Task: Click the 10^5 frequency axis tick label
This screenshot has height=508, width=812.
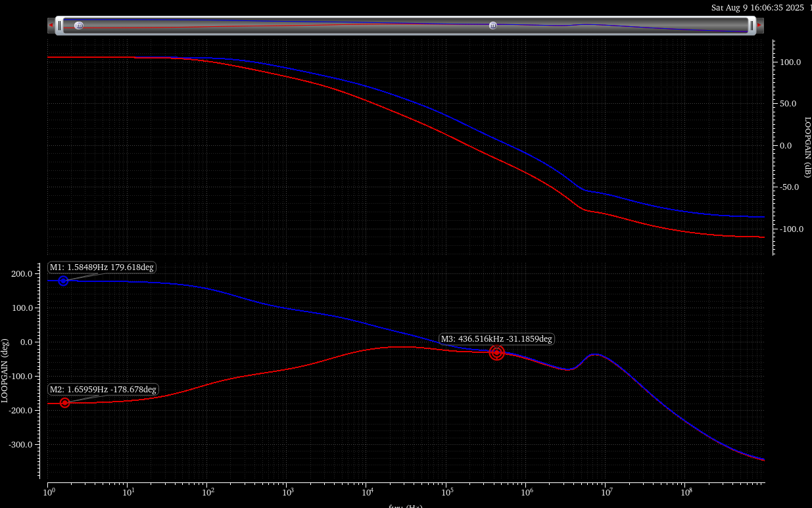Action: coord(446,491)
